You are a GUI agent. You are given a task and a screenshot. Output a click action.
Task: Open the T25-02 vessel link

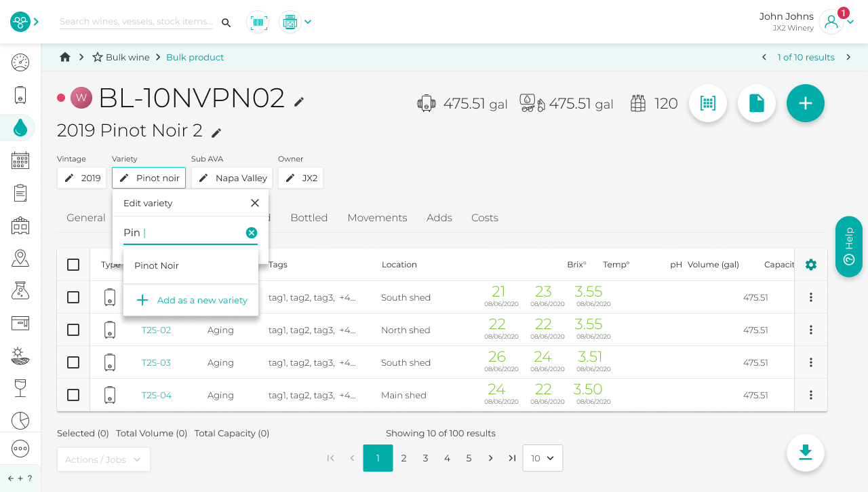(156, 330)
